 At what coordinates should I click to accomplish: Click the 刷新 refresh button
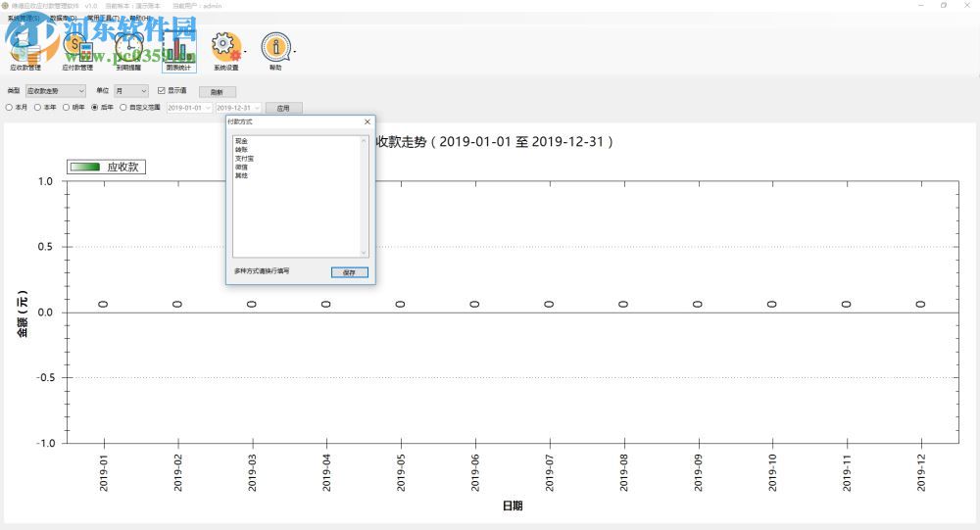click(x=217, y=92)
